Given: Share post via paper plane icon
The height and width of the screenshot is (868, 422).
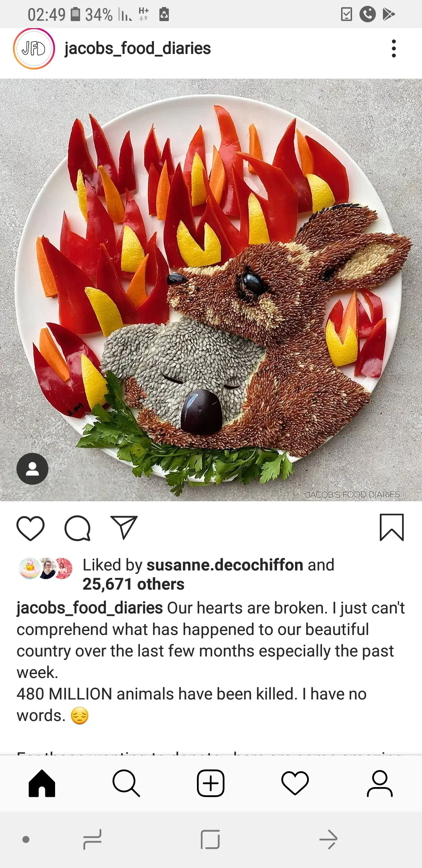Looking at the screenshot, I should pos(124,527).
